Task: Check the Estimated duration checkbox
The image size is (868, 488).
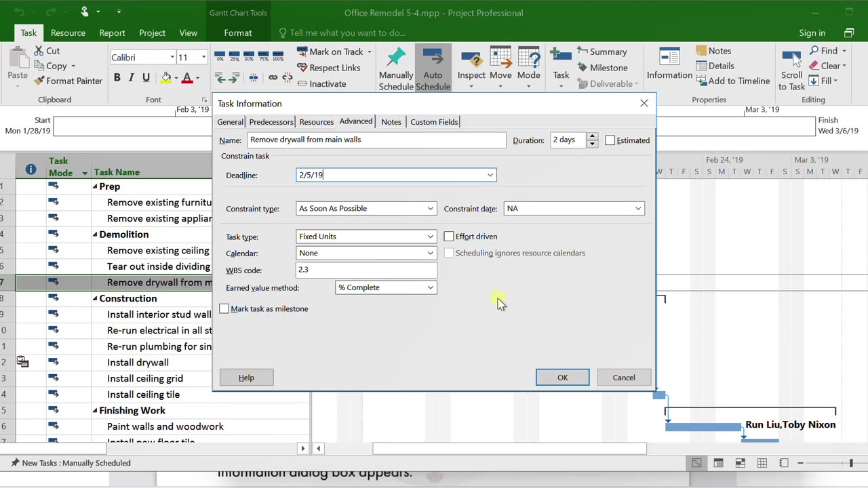Action: 610,140
